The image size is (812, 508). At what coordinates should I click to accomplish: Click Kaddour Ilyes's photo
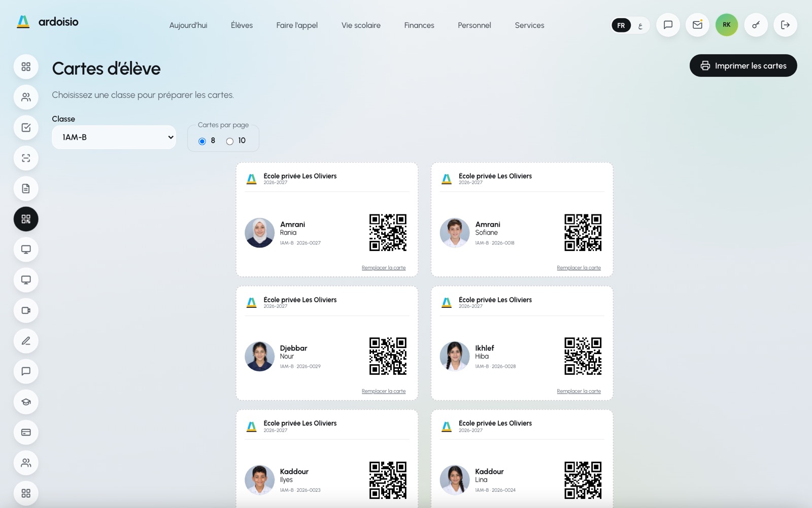point(260,480)
